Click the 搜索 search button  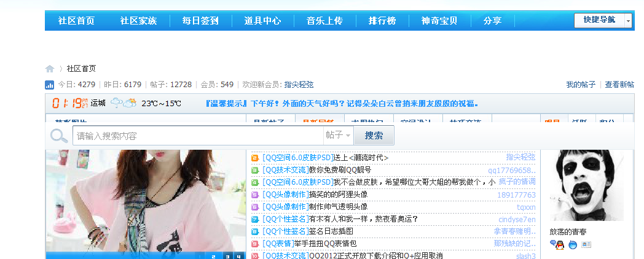point(374,135)
